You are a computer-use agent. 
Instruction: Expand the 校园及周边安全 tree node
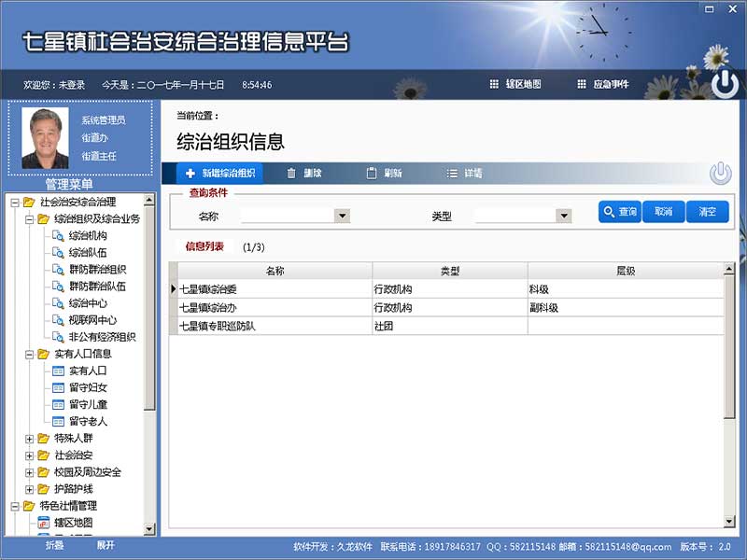(x=30, y=471)
